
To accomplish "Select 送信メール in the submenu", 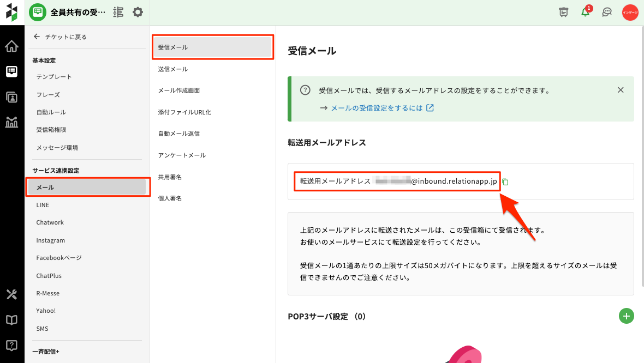I will click(173, 69).
